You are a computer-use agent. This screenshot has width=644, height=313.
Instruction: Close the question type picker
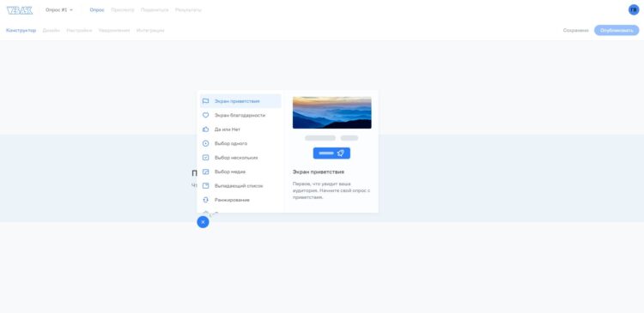tap(203, 222)
